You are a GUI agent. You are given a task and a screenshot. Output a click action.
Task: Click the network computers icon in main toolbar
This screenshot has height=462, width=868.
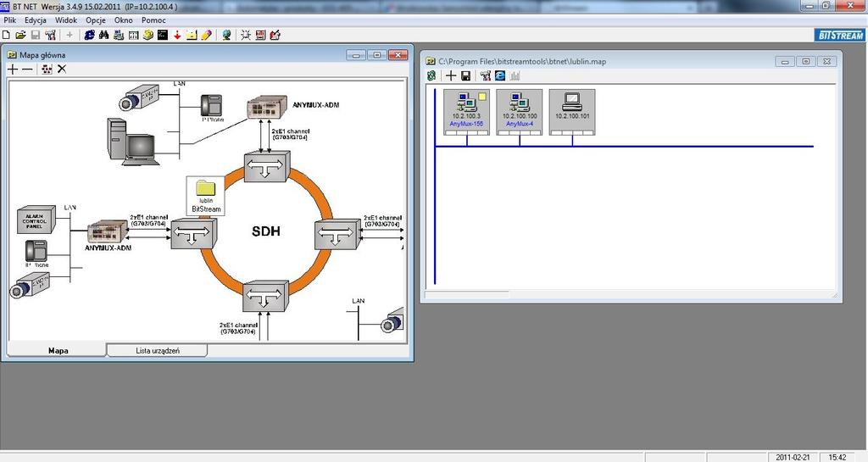[x=119, y=35]
